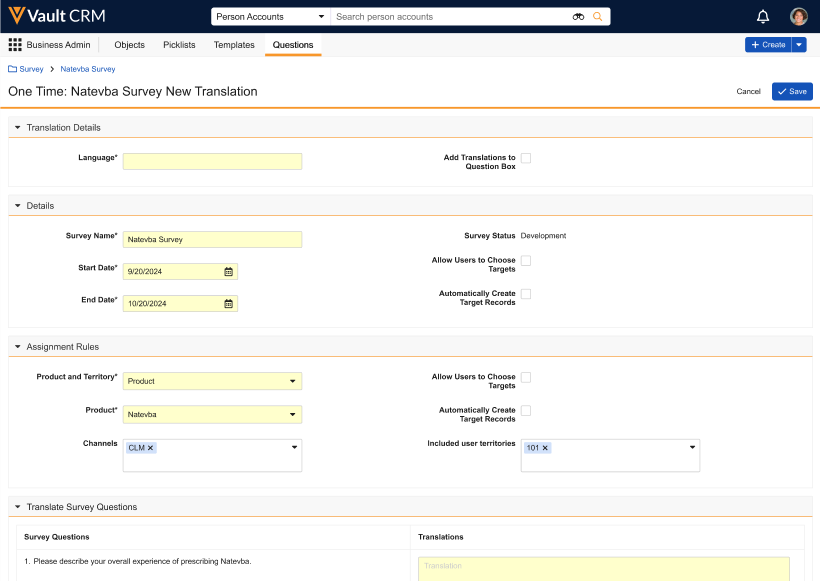Open the app launcher grid icon
The height and width of the screenshot is (581, 820).
(15, 45)
